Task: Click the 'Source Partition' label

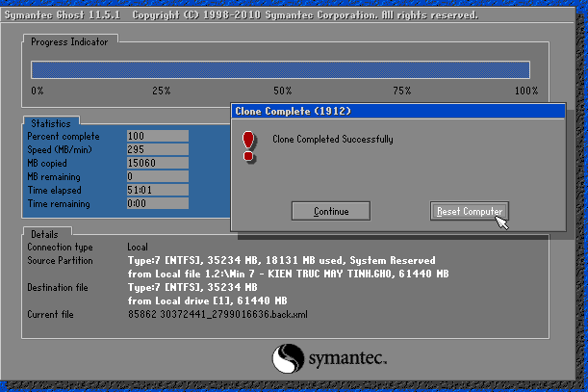Action: [60, 261]
